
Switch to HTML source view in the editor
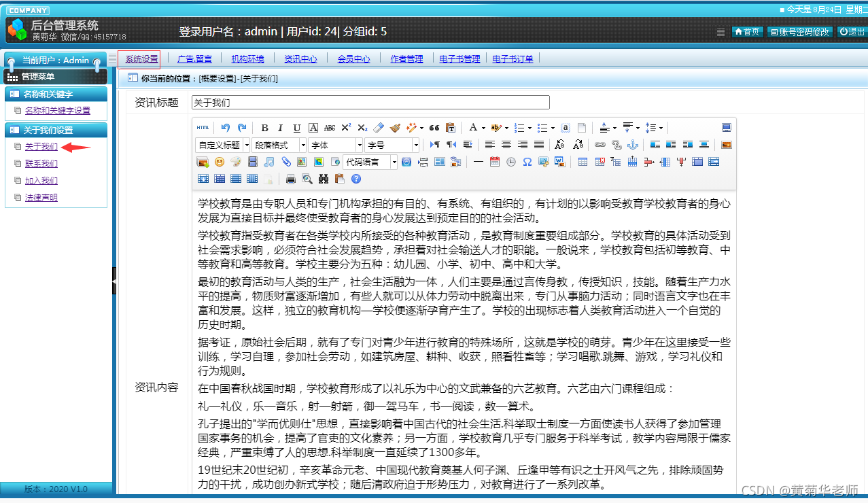[203, 127]
